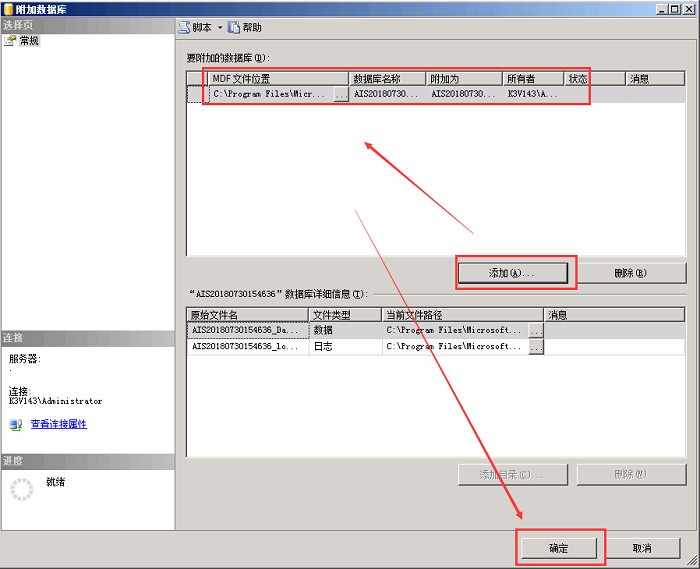700x569 pixels.
Task: Browse path for the 日志 file row
Action: [x=536, y=346]
